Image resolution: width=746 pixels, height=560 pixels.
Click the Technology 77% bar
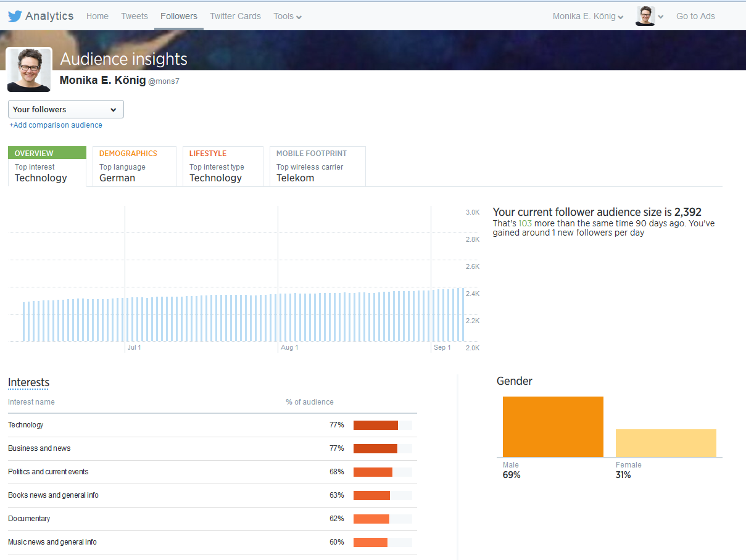point(376,425)
